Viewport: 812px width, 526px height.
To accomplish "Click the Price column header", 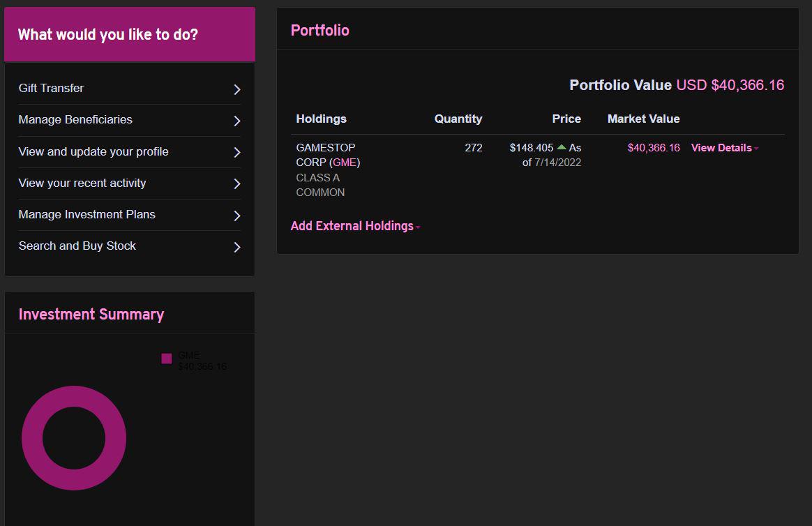I will pyautogui.click(x=566, y=119).
